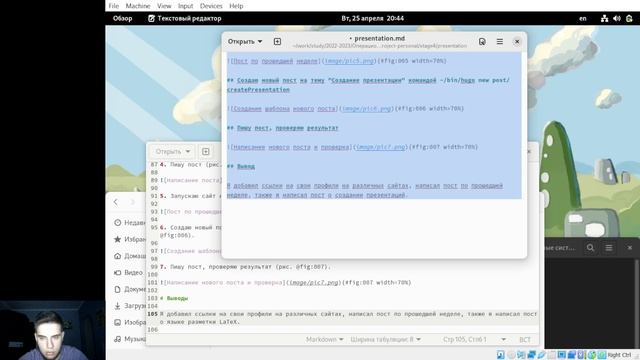Viewport: 640px width, 360px height.
Task: Open Markdown syntax dropdown in status bar
Action: (x=324, y=339)
